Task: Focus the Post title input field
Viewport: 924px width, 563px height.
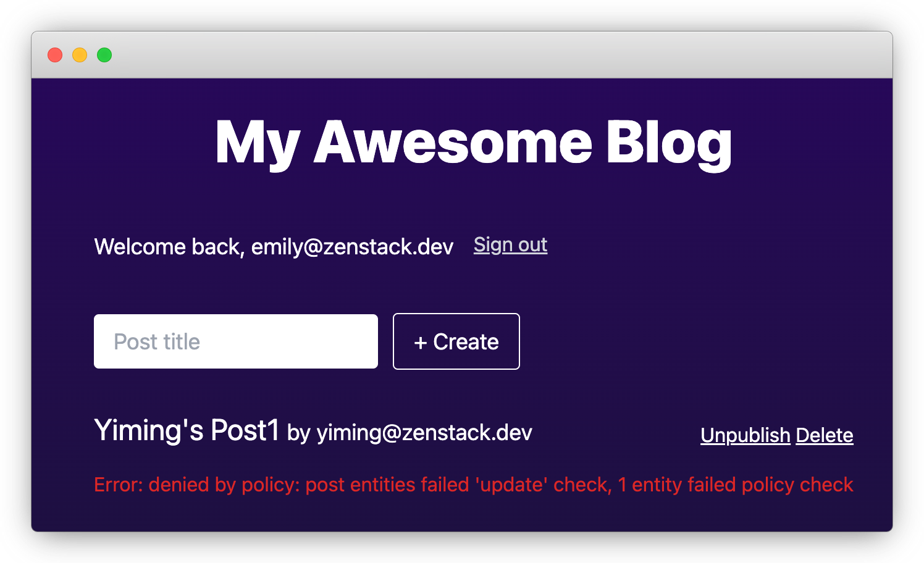Action: tap(235, 341)
